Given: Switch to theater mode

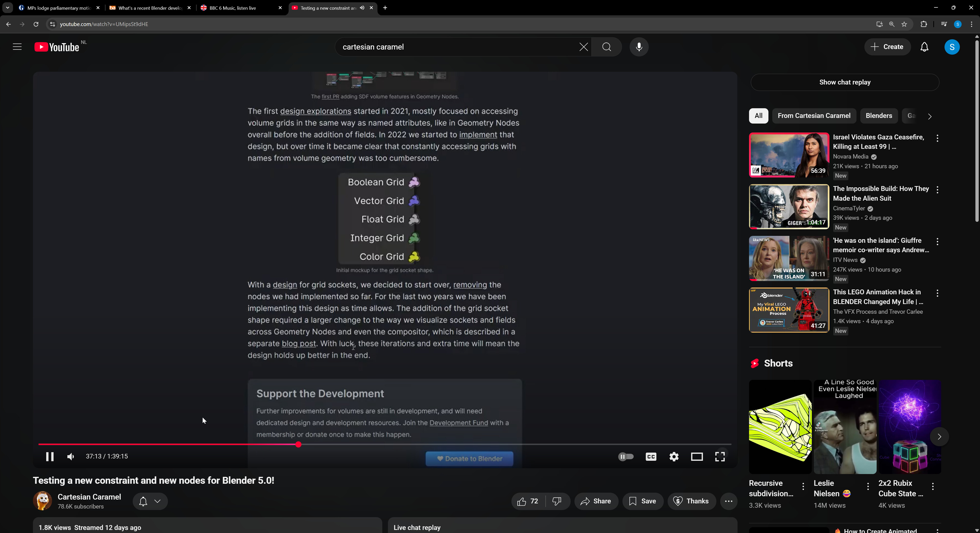Looking at the screenshot, I should [x=697, y=456].
